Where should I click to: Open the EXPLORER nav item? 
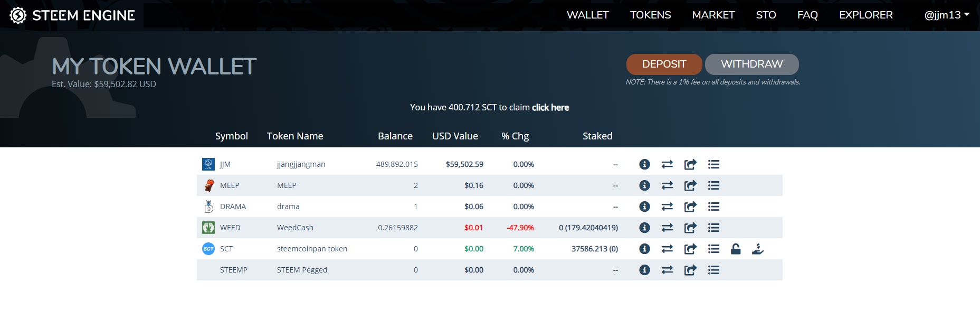click(866, 15)
